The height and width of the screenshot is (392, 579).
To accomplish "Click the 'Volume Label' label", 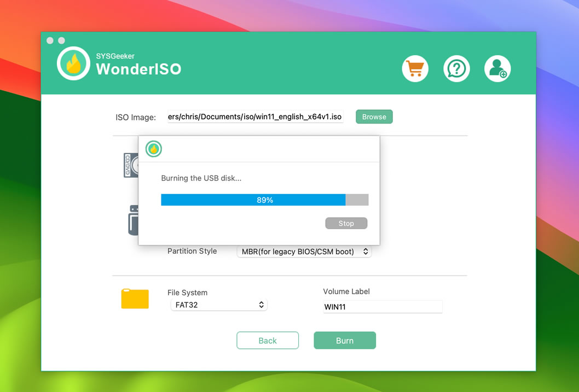I will [x=346, y=291].
